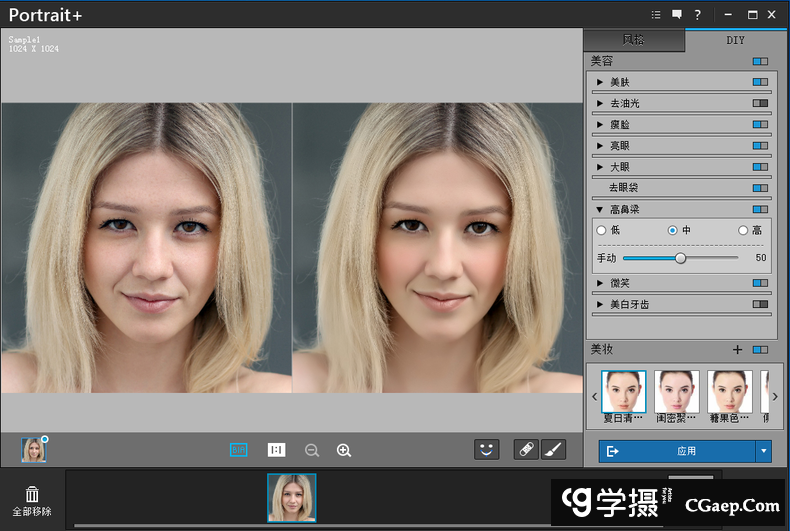The image size is (790, 531).
Task: Toggle the 去油光 effect switch
Action: tap(760, 103)
